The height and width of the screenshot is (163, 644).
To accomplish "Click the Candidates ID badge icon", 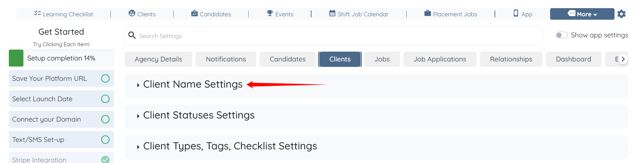I will coord(194,14).
